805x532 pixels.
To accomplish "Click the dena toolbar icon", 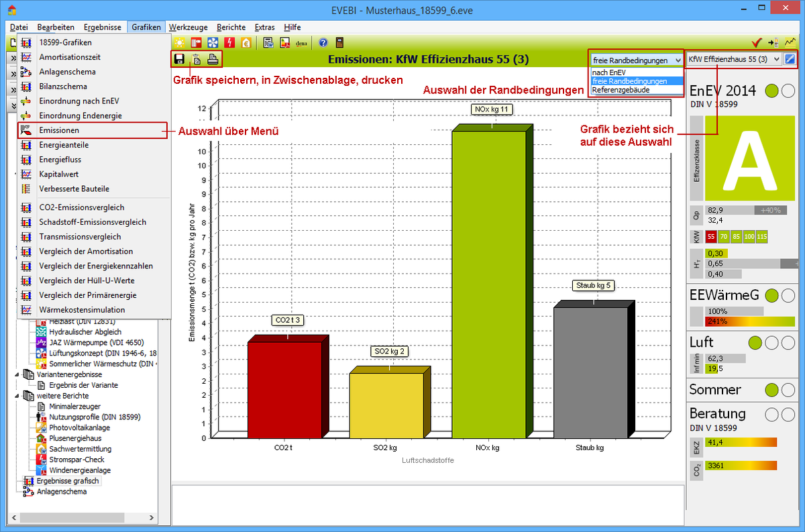I will coord(301,43).
